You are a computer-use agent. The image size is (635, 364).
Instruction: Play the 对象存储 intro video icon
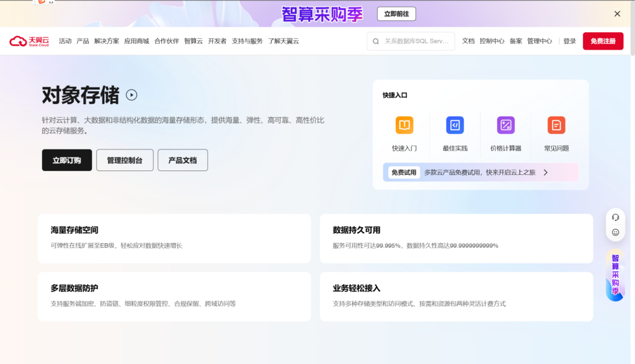(131, 95)
